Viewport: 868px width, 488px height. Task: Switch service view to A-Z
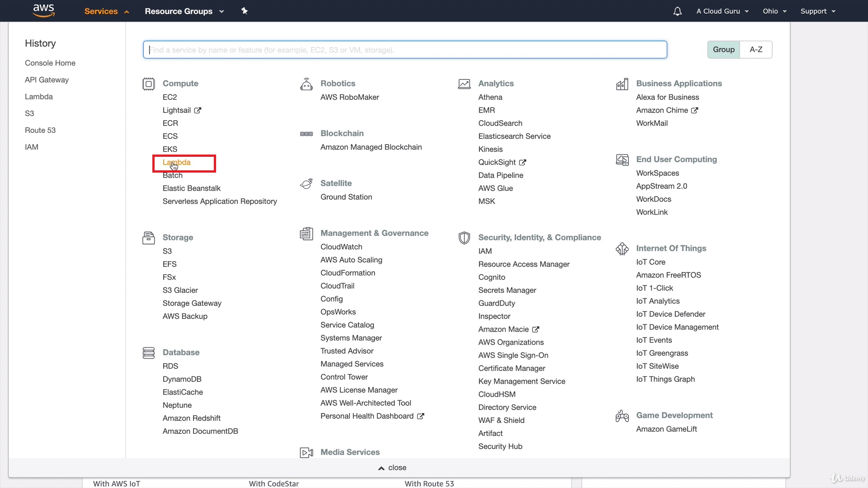pyautogui.click(x=756, y=50)
